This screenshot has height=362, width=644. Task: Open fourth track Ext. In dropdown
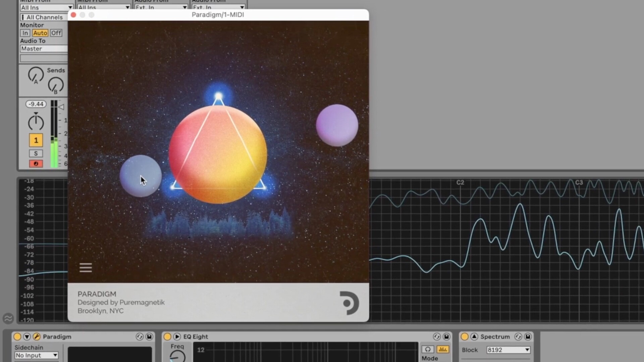click(x=218, y=7)
